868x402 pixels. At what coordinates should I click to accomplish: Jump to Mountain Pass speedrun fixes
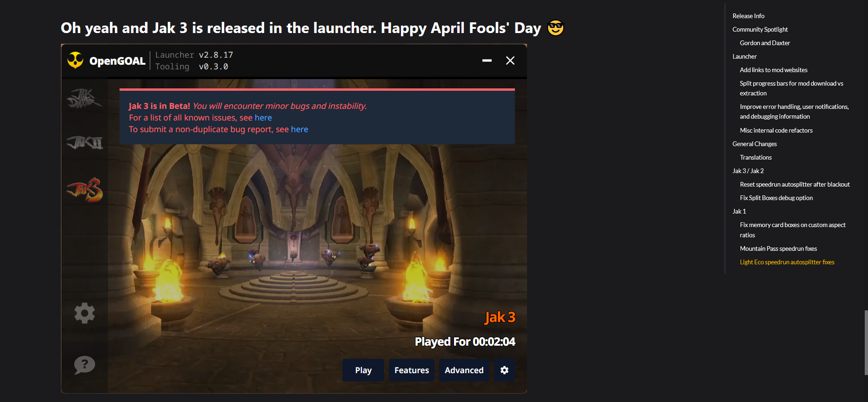click(x=778, y=248)
